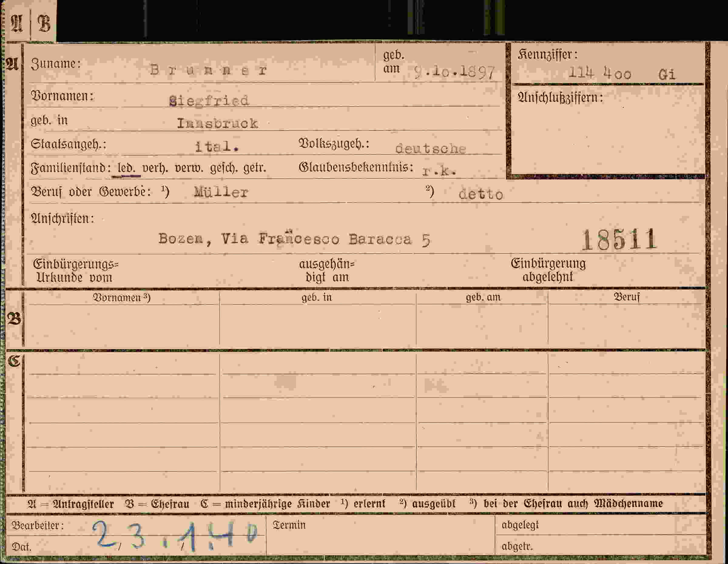Click the learned profession 'Müller'
This screenshot has height=564, width=728.
tap(221, 192)
